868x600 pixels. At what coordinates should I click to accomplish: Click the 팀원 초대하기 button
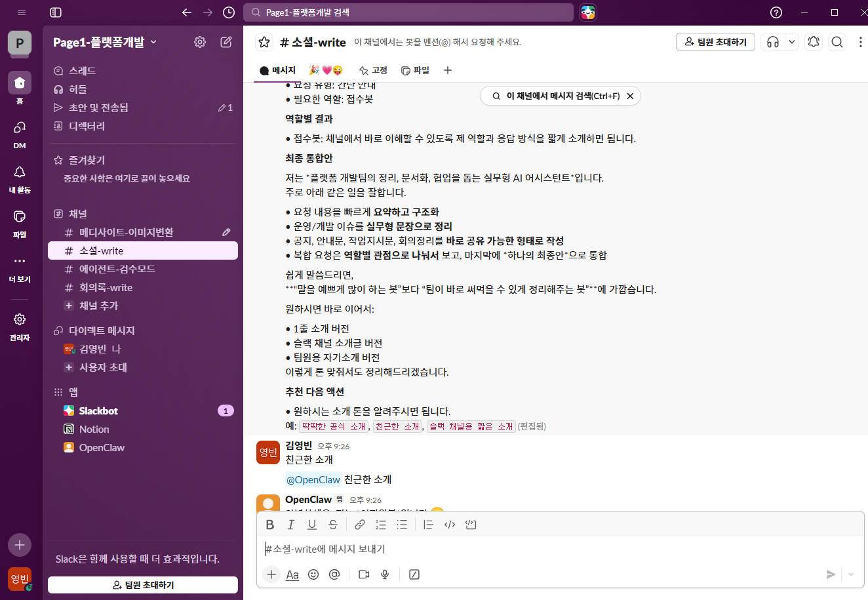(715, 41)
